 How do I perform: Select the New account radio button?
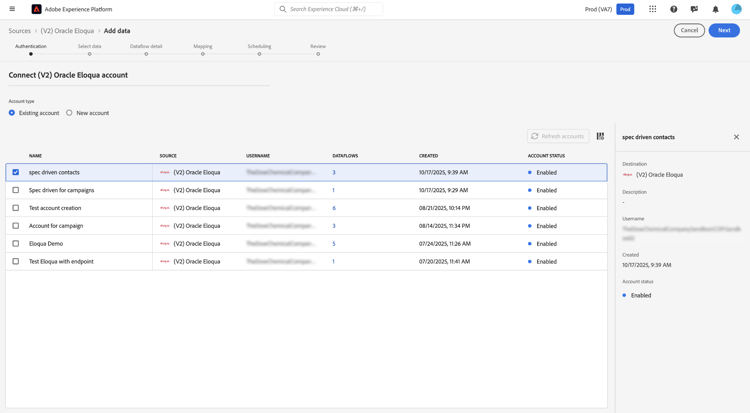pos(69,113)
